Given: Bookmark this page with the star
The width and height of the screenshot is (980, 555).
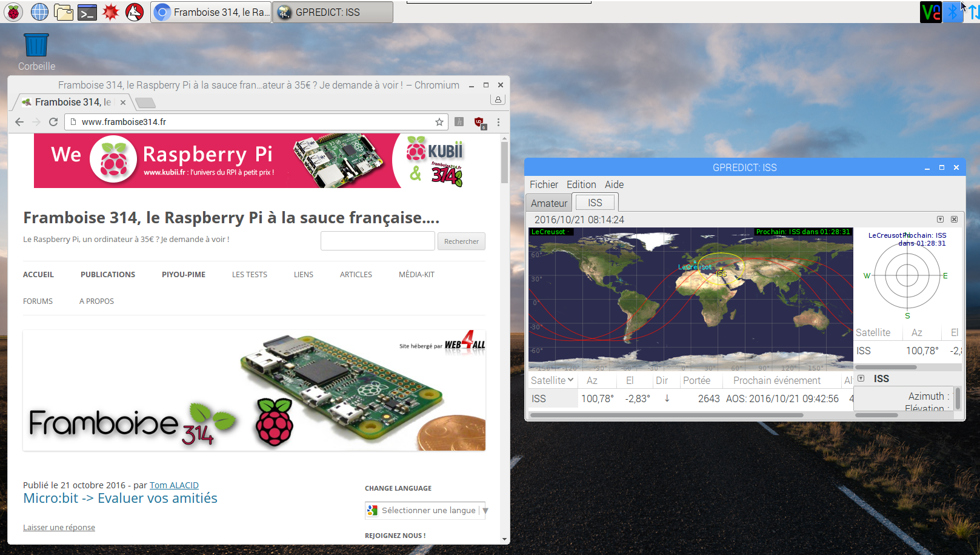Looking at the screenshot, I should tap(439, 122).
